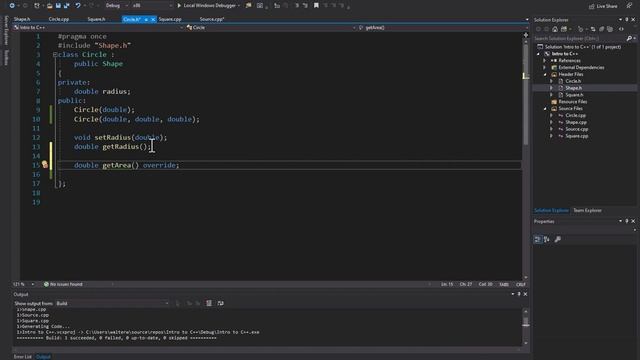Click View Code icon in Solution Explorer

coord(621,29)
